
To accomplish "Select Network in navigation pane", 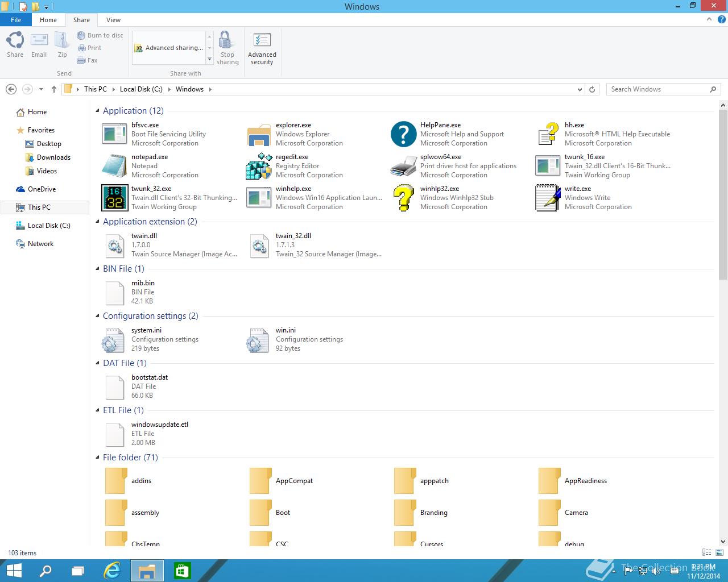I will pyautogui.click(x=35, y=244).
